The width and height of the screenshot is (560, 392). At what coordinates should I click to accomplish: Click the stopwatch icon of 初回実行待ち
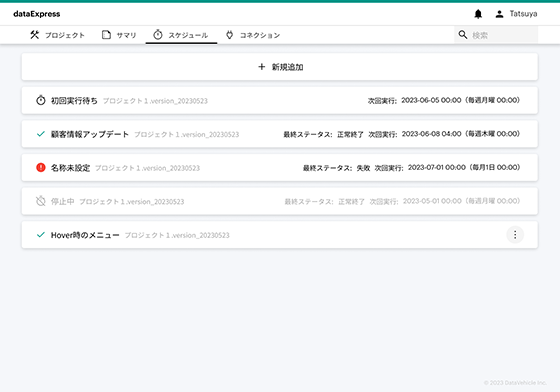41,100
